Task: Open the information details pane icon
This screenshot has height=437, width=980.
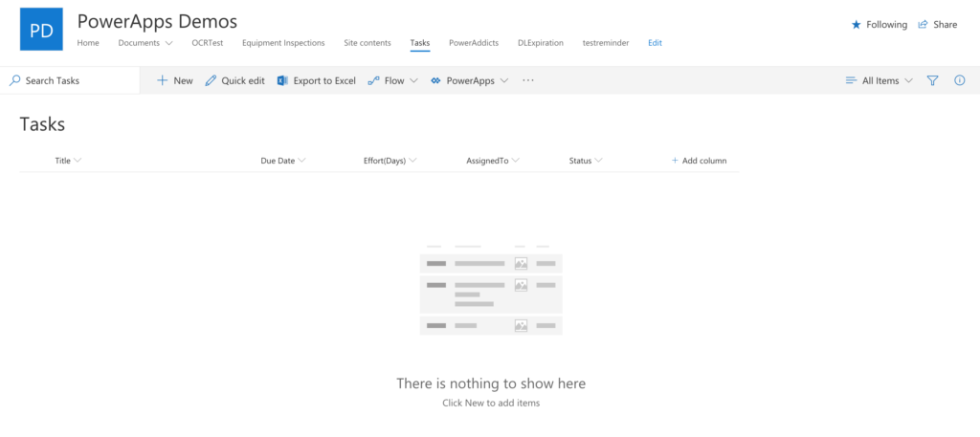Action: coord(959,80)
